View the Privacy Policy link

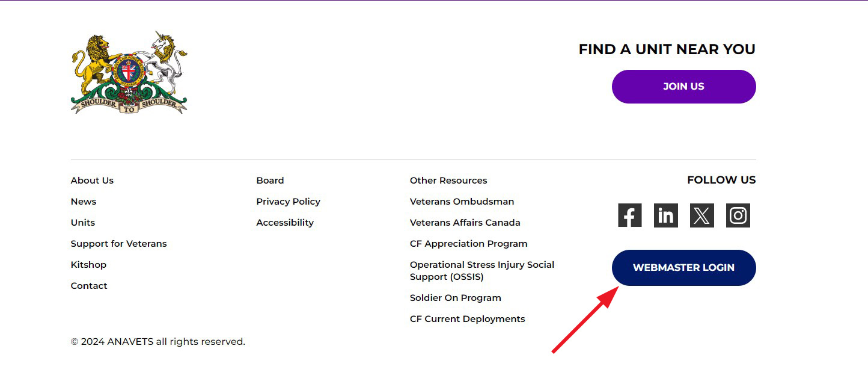[288, 202]
